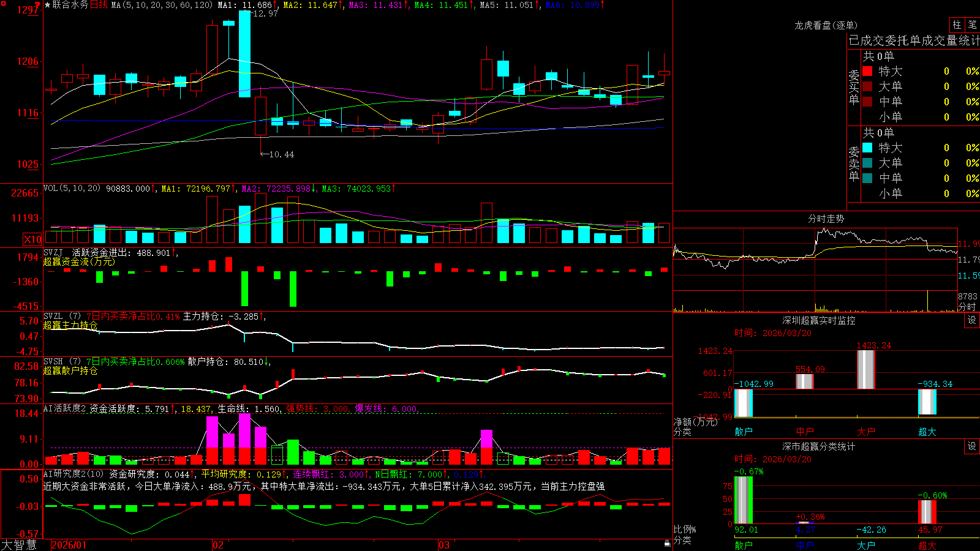Click the lock icon at the chart's bottom right
This screenshot has height=551, width=980.
coord(667,543)
